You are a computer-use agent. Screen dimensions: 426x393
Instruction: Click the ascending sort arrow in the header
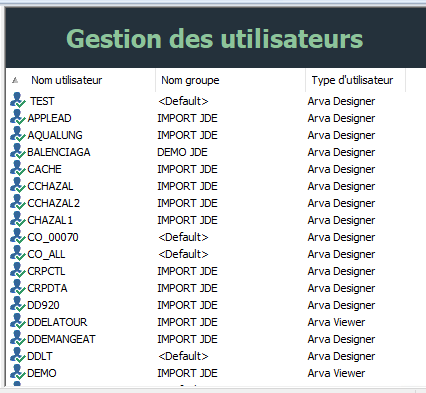tap(15, 80)
